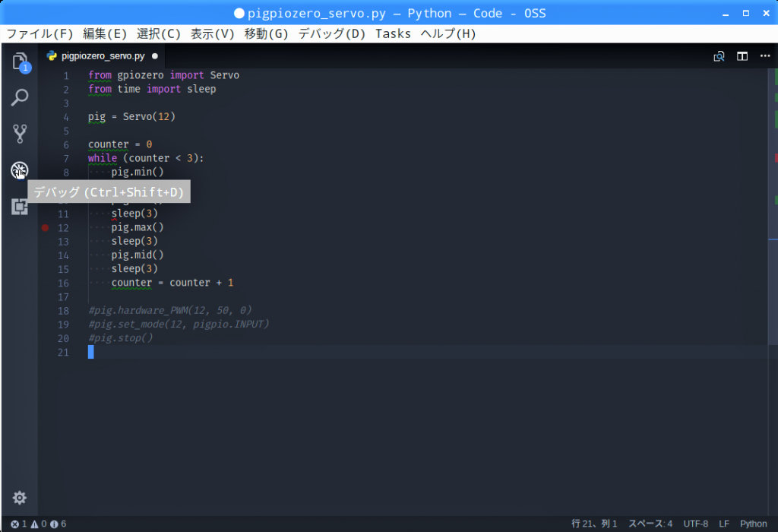The image size is (778, 532).
Task: Open the Source Control view
Action: 20,134
